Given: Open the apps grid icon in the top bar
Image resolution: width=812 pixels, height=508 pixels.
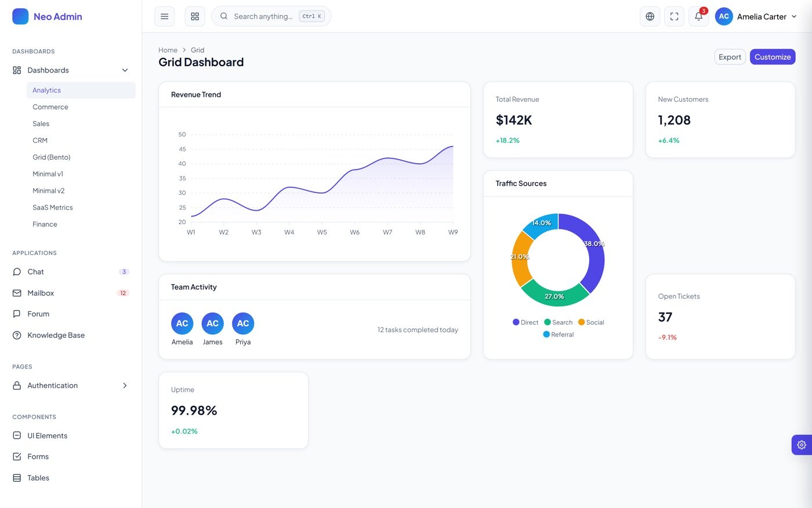Looking at the screenshot, I should click(195, 16).
